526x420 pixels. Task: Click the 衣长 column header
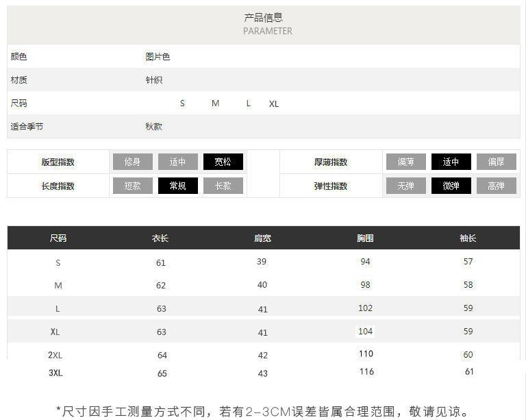point(160,238)
